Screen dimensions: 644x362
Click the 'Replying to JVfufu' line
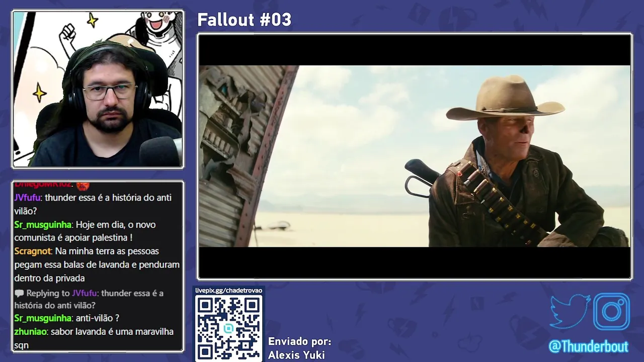(x=89, y=299)
